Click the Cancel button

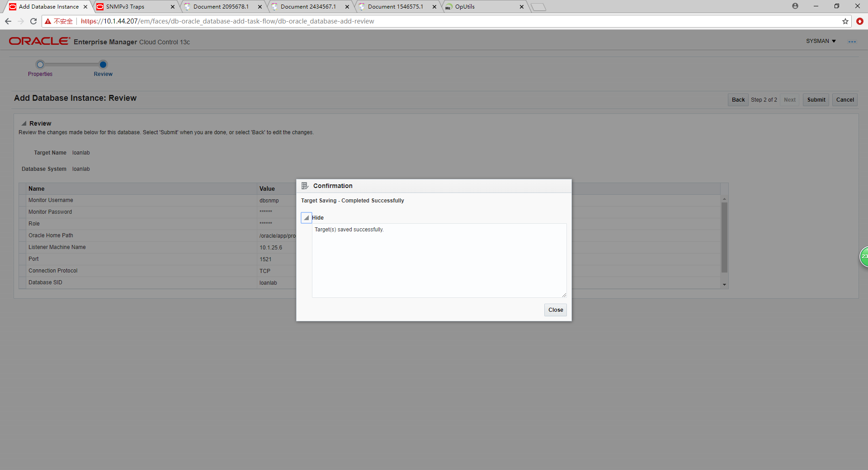845,100
